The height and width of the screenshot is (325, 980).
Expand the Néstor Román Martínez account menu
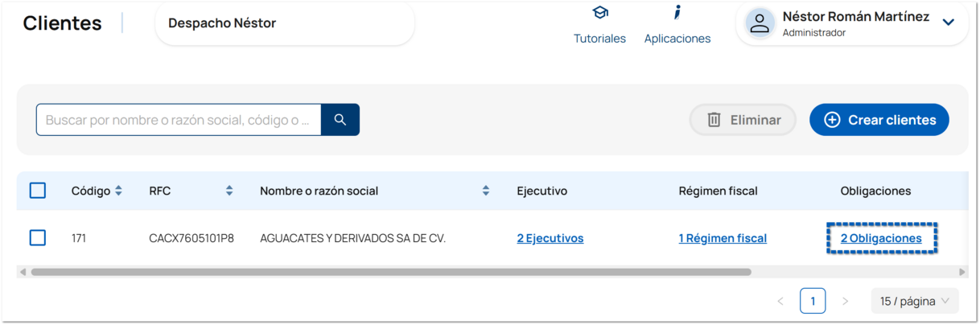pyautogui.click(x=949, y=23)
